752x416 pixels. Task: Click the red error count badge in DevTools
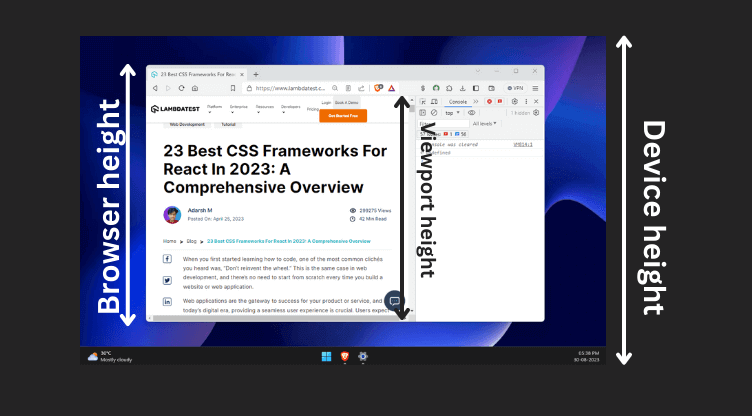tap(489, 102)
